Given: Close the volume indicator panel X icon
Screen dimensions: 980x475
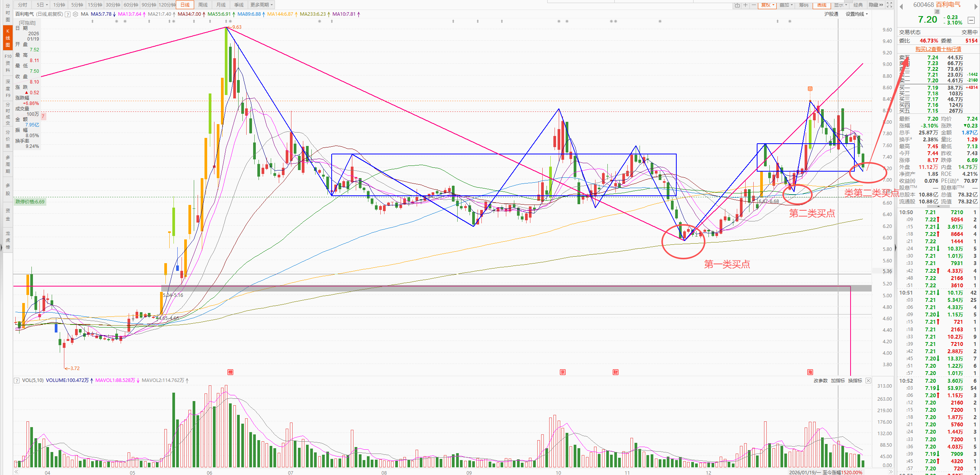Looking at the screenshot, I should point(868,380).
